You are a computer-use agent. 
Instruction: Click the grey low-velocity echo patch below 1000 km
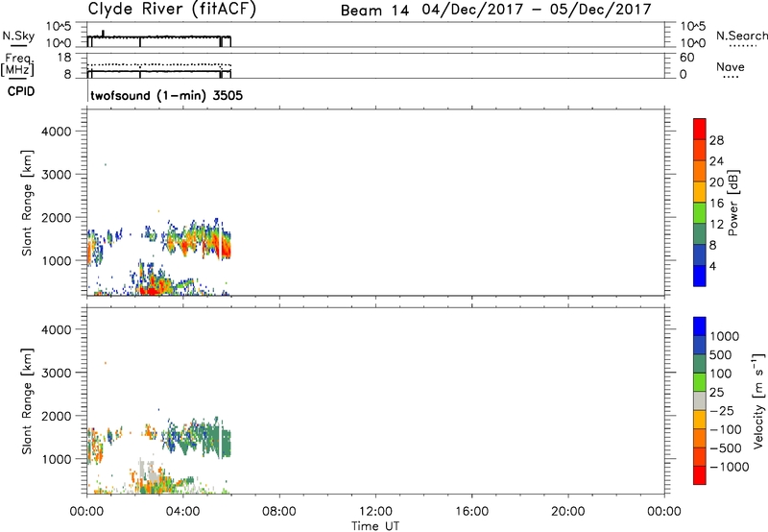(151, 472)
